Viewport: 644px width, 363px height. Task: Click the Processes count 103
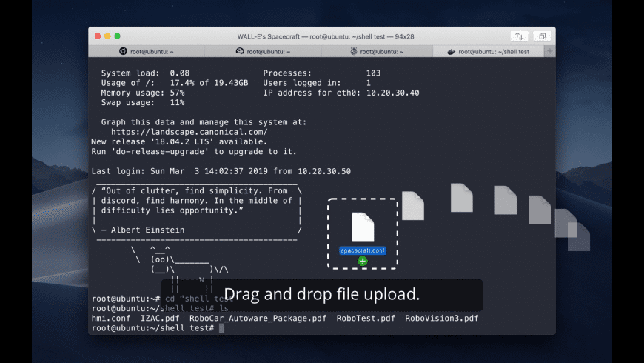(373, 73)
